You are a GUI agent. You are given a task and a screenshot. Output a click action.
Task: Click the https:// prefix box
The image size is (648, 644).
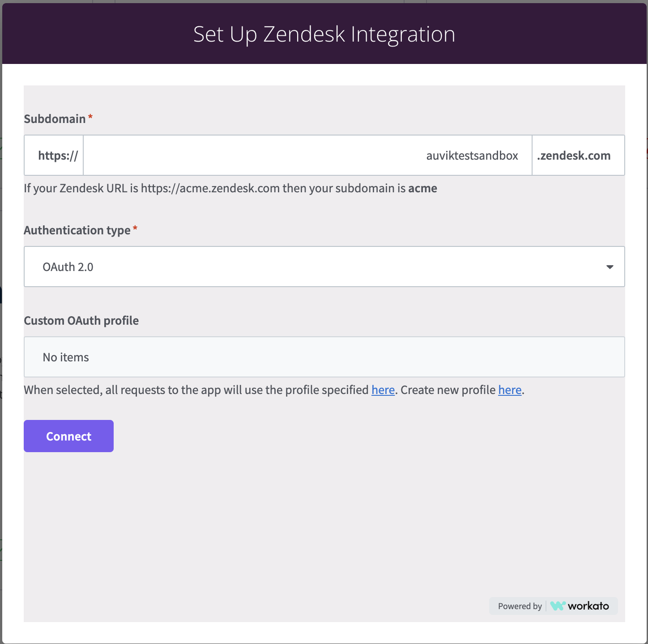tap(54, 155)
